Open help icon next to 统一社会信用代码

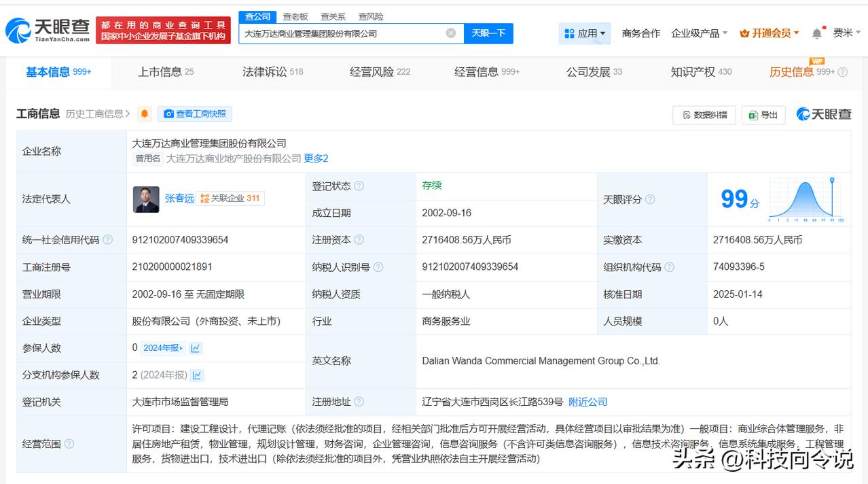[x=107, y=240]
